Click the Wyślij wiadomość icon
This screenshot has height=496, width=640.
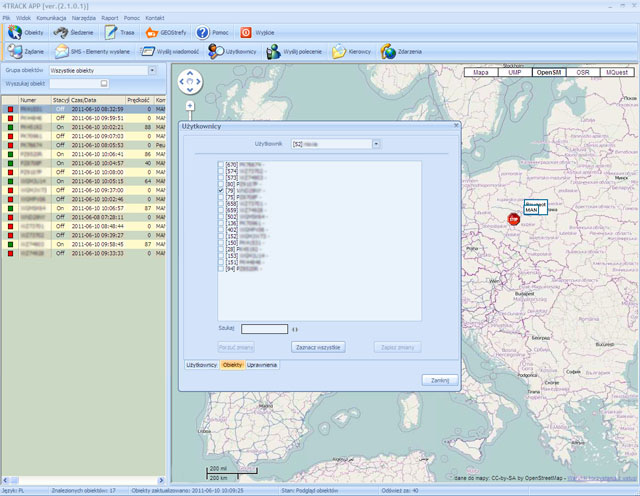(147, 51)
